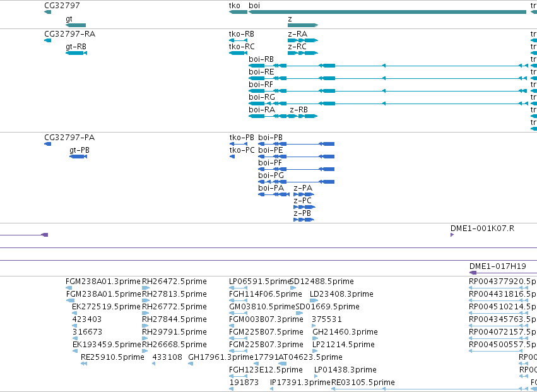
Task: Select the CG32797 gene feature in top track
Action: 47,13
